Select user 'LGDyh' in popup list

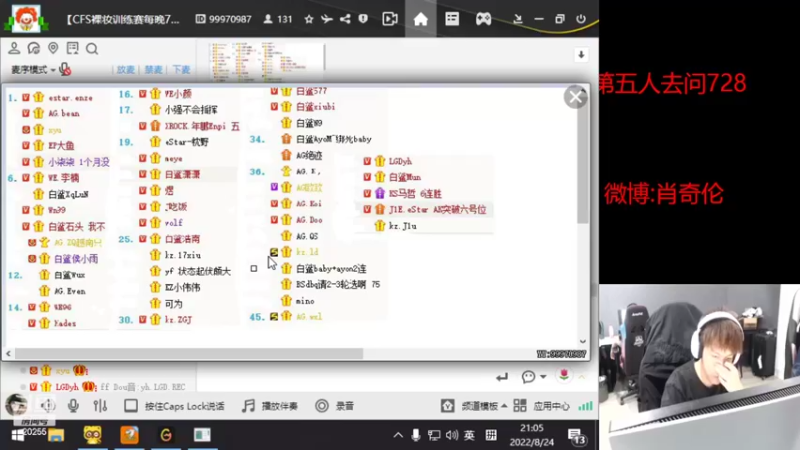[x=400, y=161]
